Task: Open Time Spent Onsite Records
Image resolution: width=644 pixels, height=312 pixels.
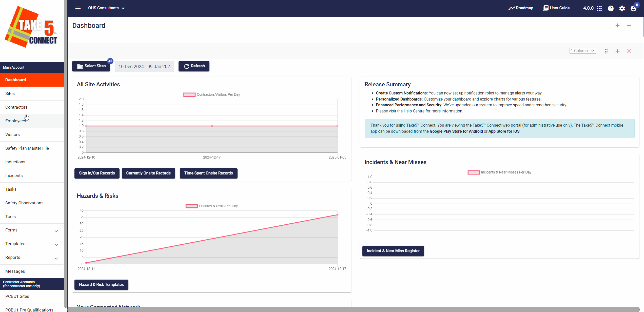Action: pyautogui.click(x=209, y=173)
